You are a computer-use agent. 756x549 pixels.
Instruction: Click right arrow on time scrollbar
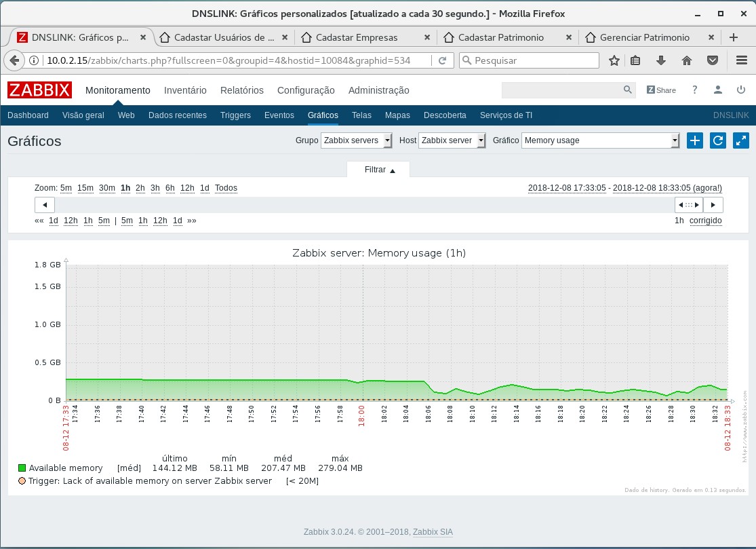713,205
